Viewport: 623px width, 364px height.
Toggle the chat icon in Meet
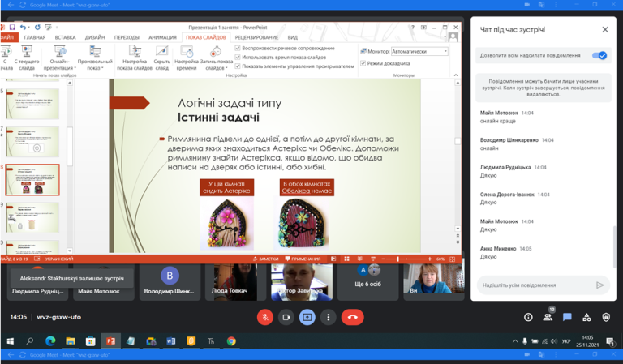567,317
